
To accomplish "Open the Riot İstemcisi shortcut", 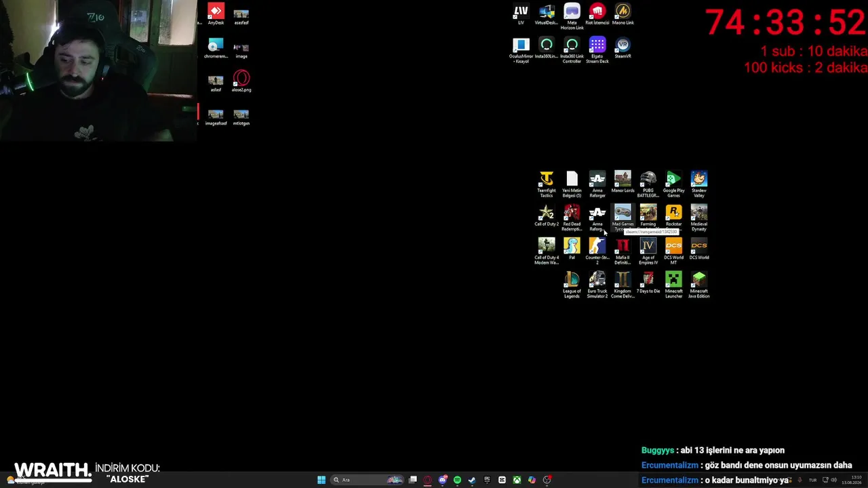I will click(x=597, y=14).
